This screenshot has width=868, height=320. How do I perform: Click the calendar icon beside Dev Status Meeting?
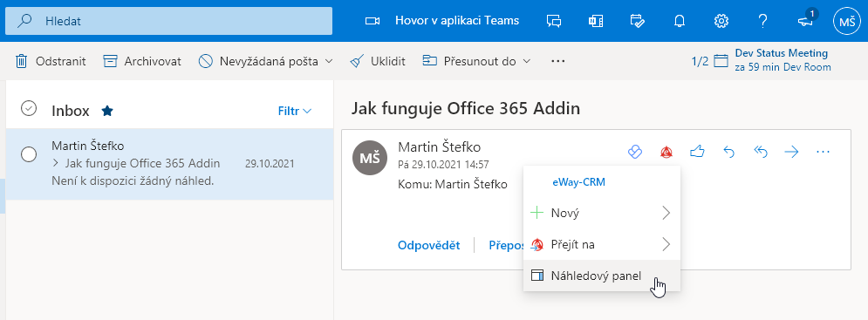pos(721,61)
